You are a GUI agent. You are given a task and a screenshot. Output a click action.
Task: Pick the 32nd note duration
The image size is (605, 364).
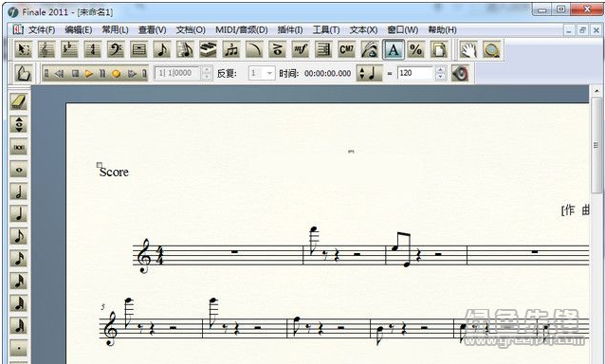point(19,282)
